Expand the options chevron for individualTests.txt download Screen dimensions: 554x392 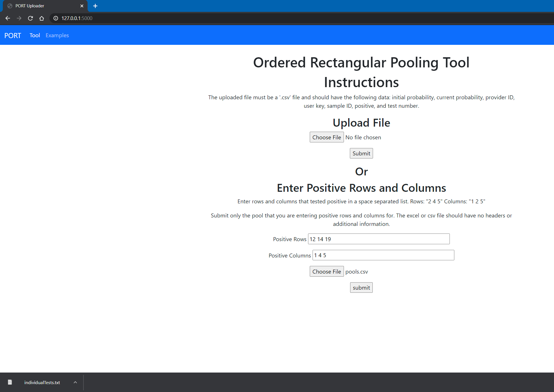pyautogui.click(x=75, y=382)
